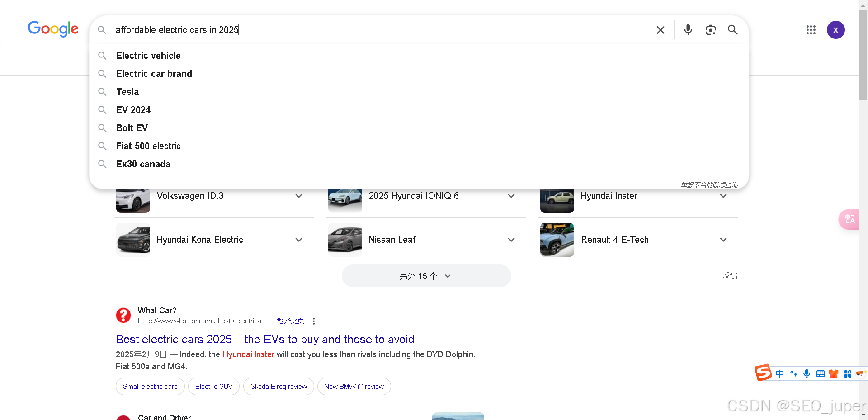
Task: Click search icon beside 'Bolt EV' suggestion
Action: (103, 128)
